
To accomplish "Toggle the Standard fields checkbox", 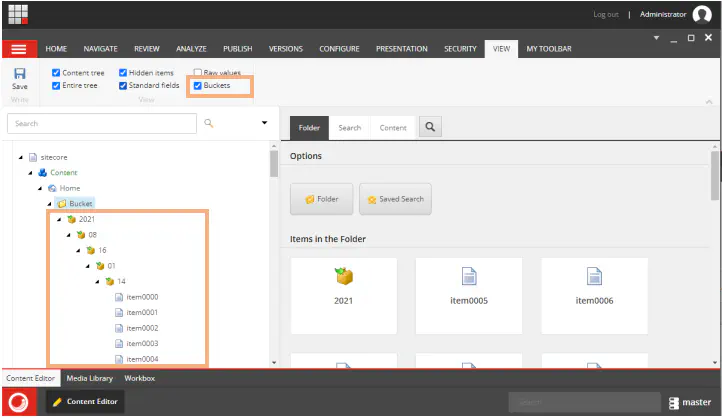I will 123,86.
